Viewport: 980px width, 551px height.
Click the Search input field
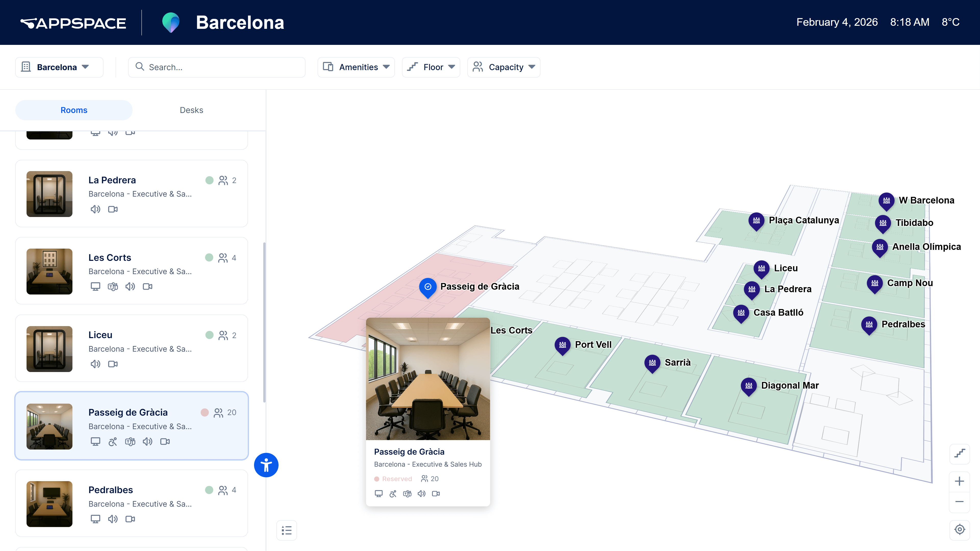click(217, 67)
